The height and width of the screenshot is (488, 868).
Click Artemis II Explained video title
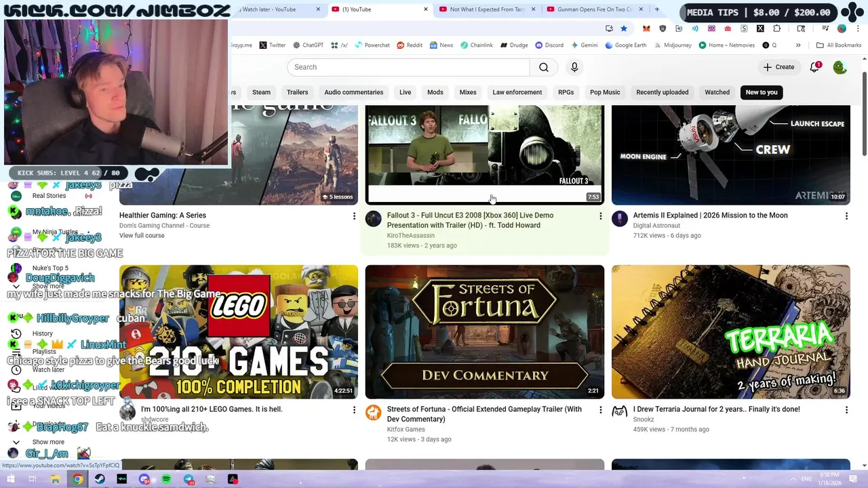click(x=710, y=215)
